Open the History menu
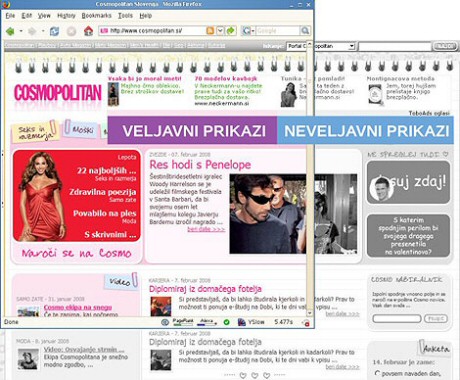 [x=66, y=16]
